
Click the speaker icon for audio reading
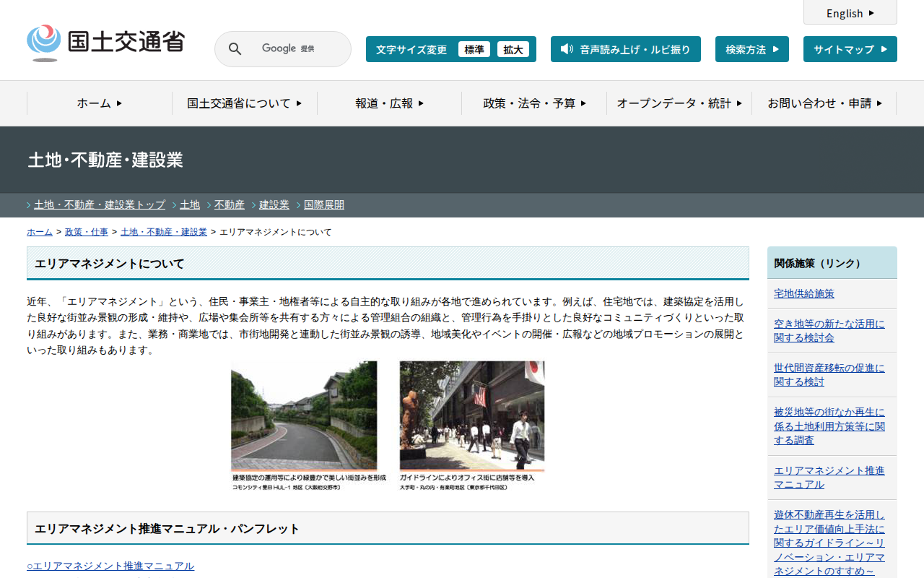(x=567, y=49)
